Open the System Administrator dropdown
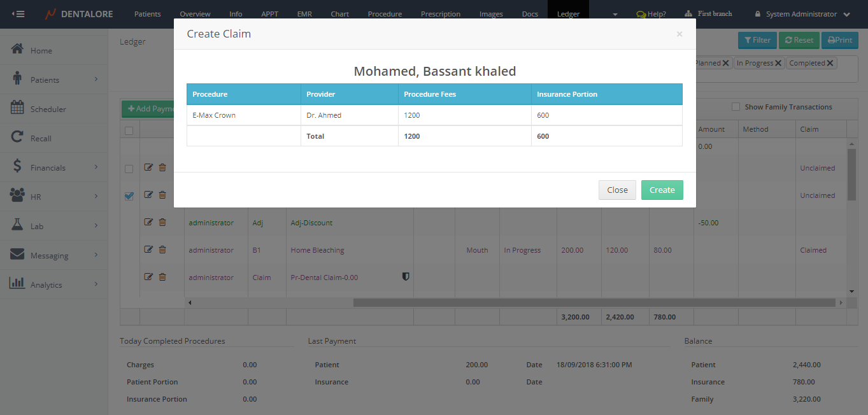This screenshot has width=868, height=415. 802,14
